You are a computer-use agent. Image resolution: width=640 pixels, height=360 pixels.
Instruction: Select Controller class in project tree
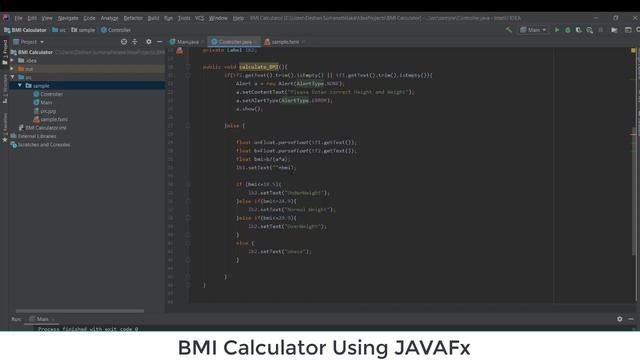[x=48, y=94]
